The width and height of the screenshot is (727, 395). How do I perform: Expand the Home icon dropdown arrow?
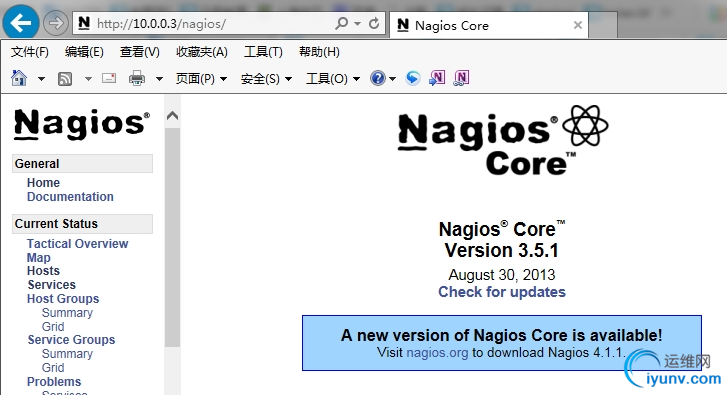coord(41,79)
